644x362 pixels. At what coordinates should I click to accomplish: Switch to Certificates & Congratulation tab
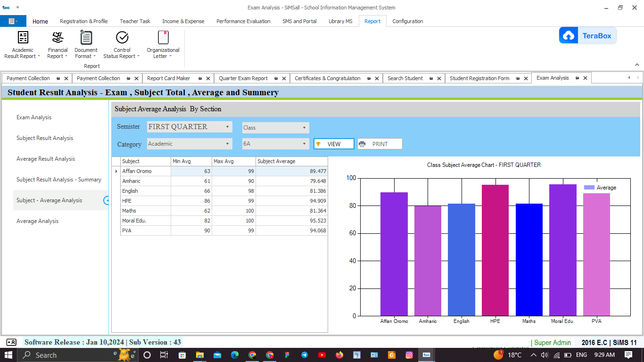328,79
